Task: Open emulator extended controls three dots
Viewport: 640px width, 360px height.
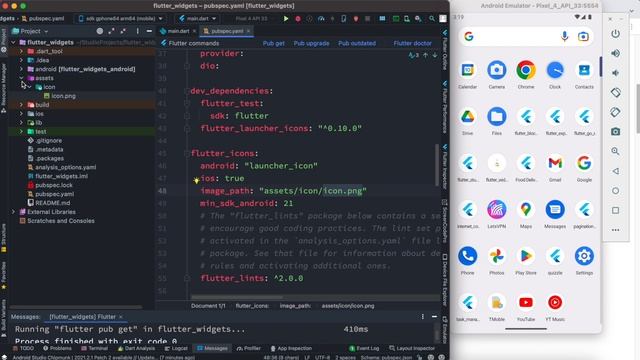Action: click(616, 230)
